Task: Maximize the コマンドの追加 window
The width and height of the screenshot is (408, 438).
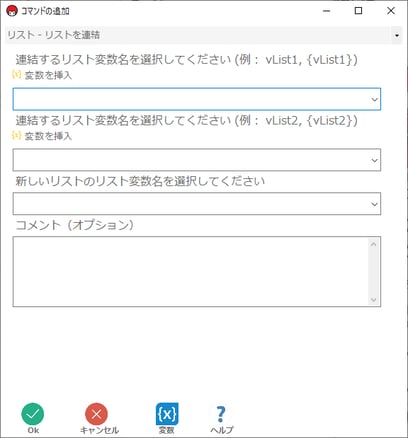Action: coord(358,11)
